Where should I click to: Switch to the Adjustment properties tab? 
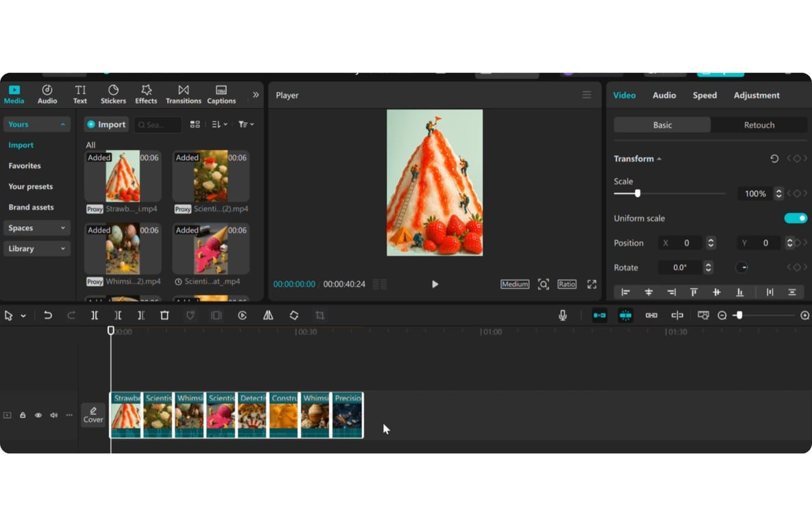point(757,95)
